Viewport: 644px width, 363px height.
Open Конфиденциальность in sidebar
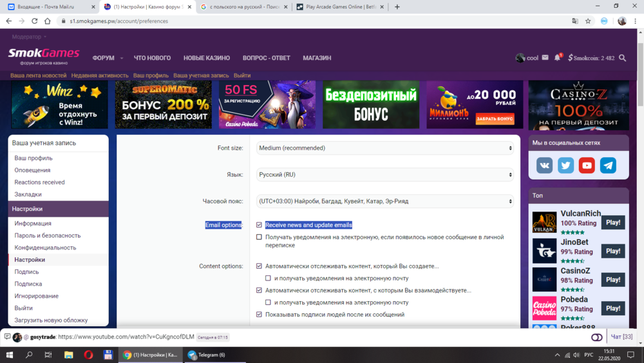pyautogui.click(x=45, y=248)
